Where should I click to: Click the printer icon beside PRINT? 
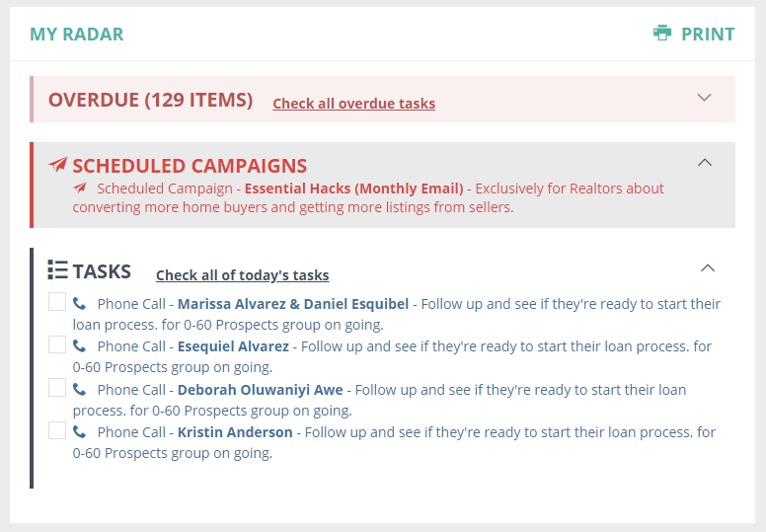(661, 33)
